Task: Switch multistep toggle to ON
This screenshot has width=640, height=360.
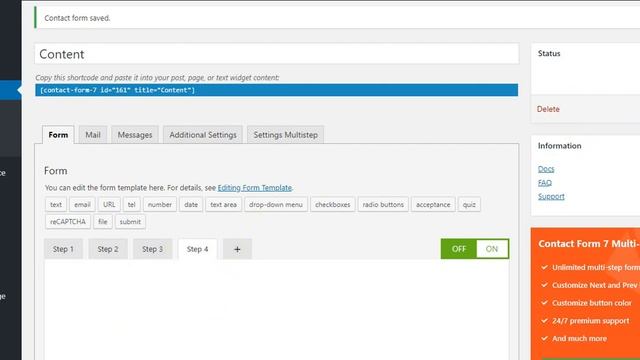Action: [492, 249]
